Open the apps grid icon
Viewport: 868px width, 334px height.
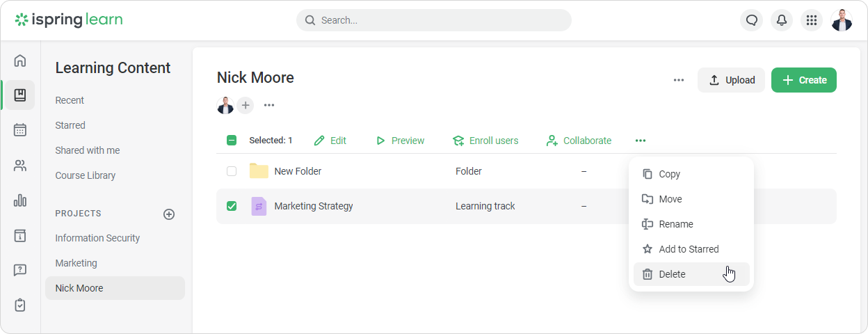coord(811,20)
